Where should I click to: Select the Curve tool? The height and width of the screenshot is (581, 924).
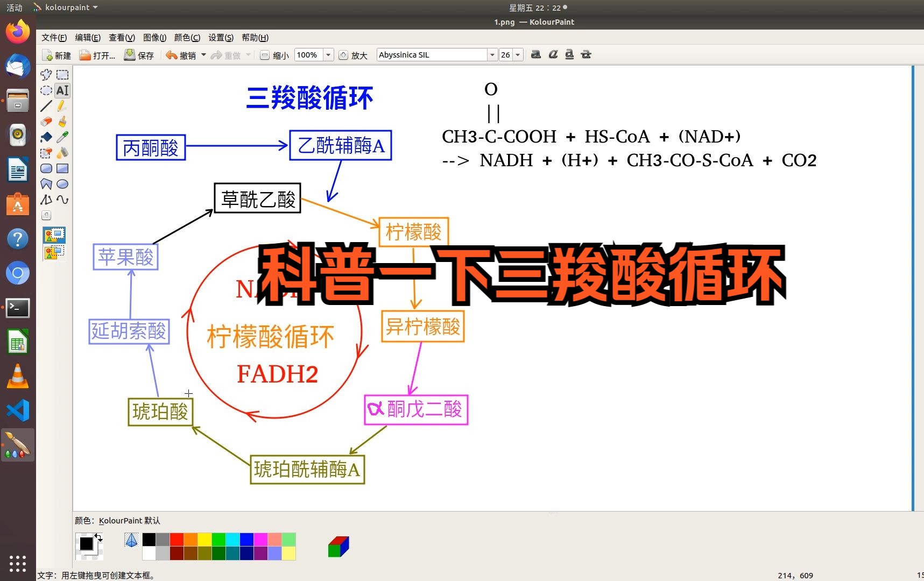pyautogui.click(x=62, y=200)
